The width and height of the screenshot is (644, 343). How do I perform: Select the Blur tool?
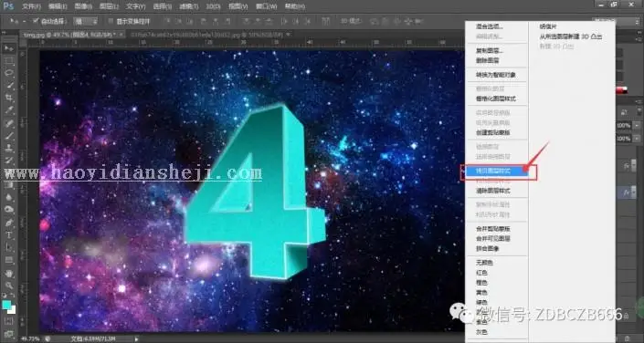pos(8,197)
